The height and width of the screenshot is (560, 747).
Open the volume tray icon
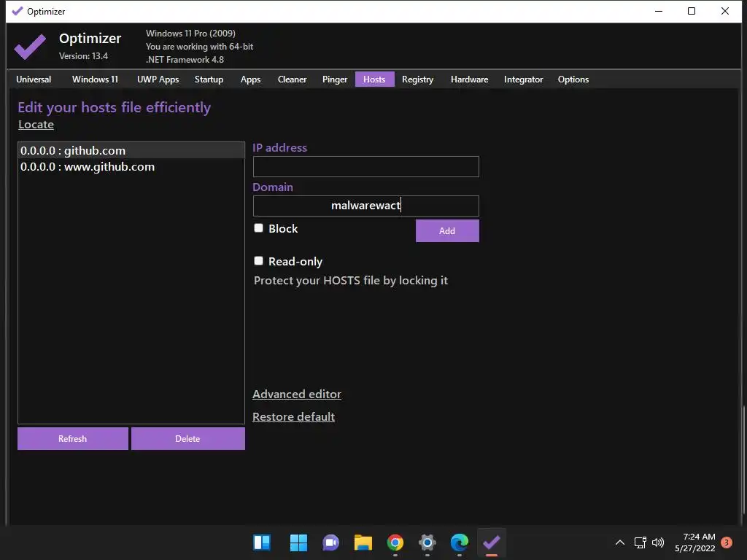click(658, 542)
